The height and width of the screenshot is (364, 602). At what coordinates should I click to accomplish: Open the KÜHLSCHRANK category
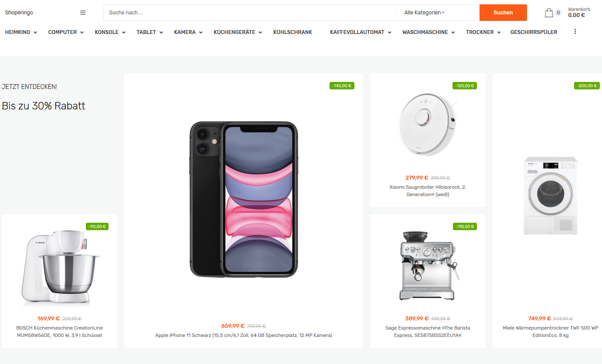coord(293,32)
